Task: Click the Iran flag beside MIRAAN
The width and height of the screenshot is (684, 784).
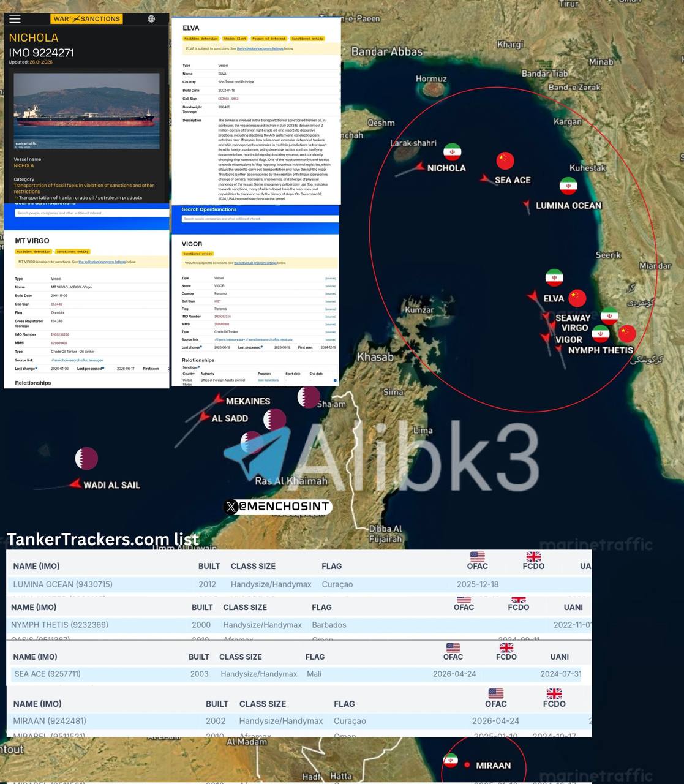Action: pyautogui.click(x=451, y=761)
